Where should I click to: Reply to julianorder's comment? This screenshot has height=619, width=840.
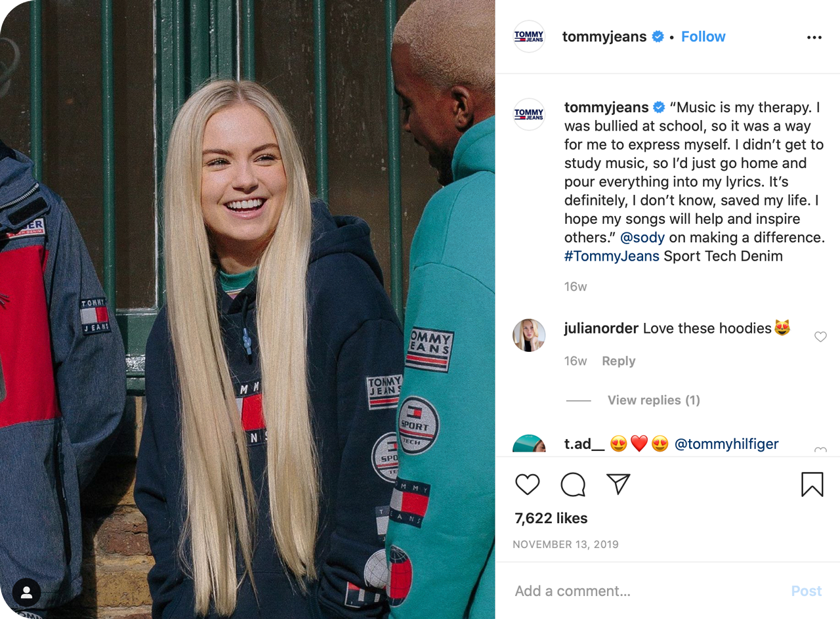click(619, 361)
